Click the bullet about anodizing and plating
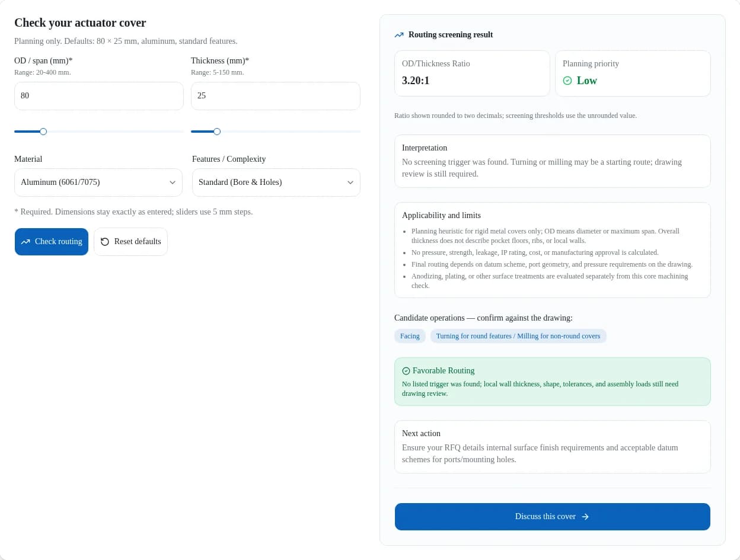The height and width of the screenshot is (560, 740). (550, 281)
